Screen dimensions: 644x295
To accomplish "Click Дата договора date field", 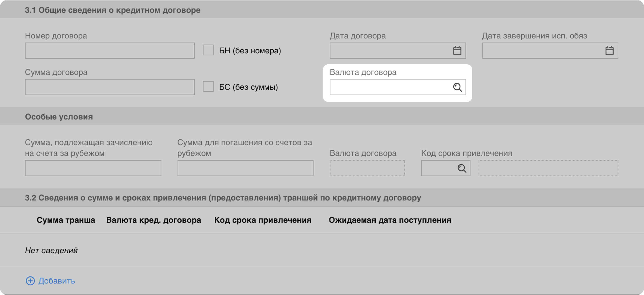I will [x=390, y=51].
